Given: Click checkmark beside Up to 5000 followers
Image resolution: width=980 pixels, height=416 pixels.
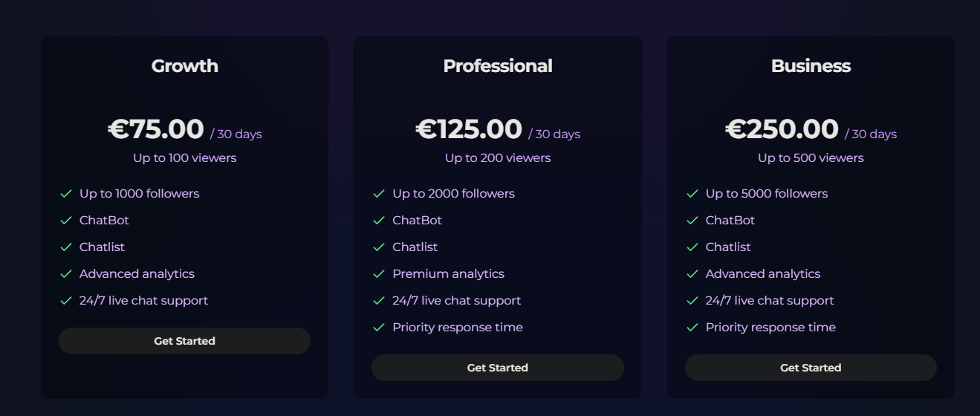Looking at the screenshot, I should (x=692, y=194).
